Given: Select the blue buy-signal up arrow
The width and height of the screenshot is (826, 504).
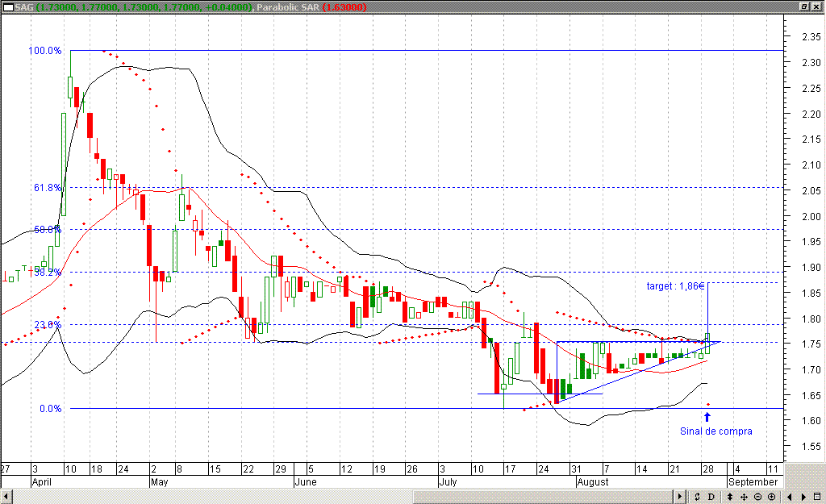Looking at the screenshot, I should tap(707, 417).
